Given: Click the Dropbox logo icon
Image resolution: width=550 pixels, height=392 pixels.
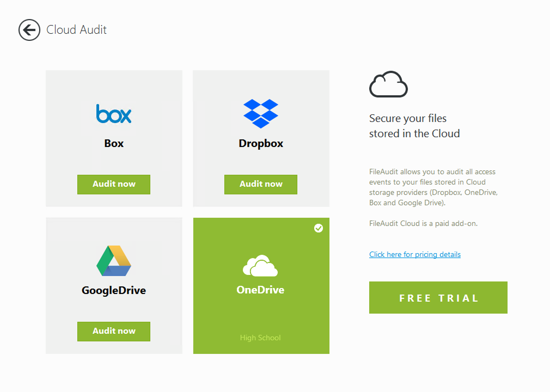Looking at the screenshot, I should pos(261,113).
